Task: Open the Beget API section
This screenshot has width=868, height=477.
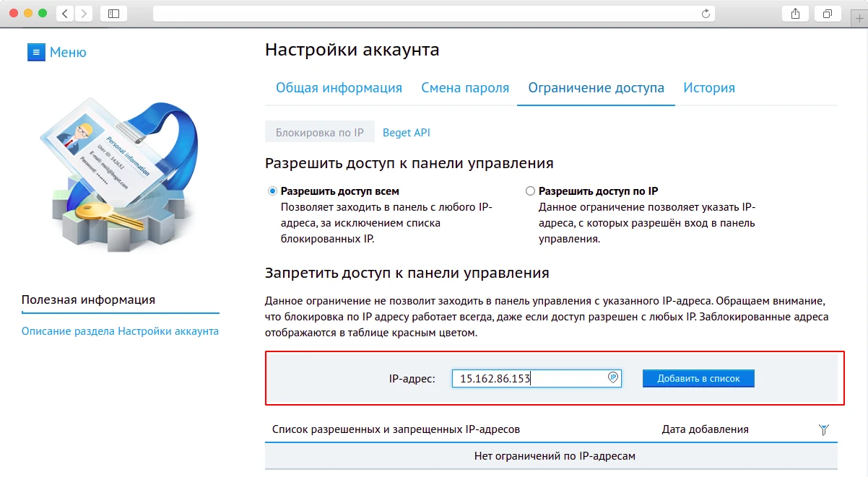Action: (x=407, y=132)
